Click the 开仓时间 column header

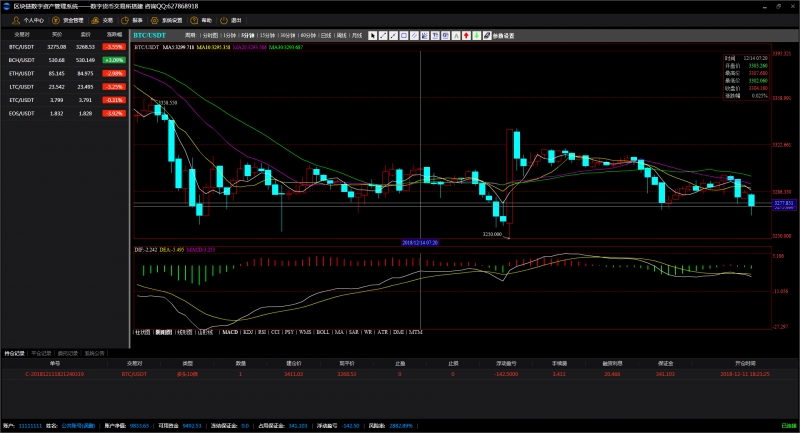pos(745,364)
